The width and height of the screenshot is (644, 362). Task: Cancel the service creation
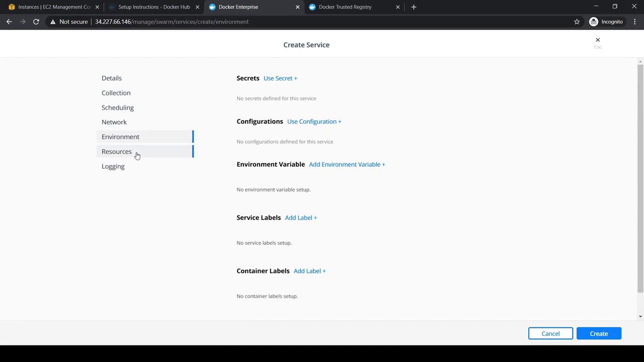(x=550, y=334)
